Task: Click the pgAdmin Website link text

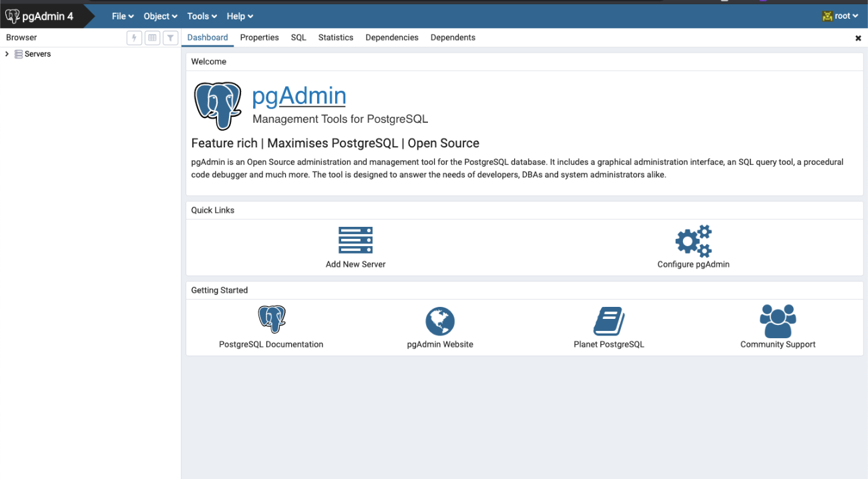Action: [440, 344]
